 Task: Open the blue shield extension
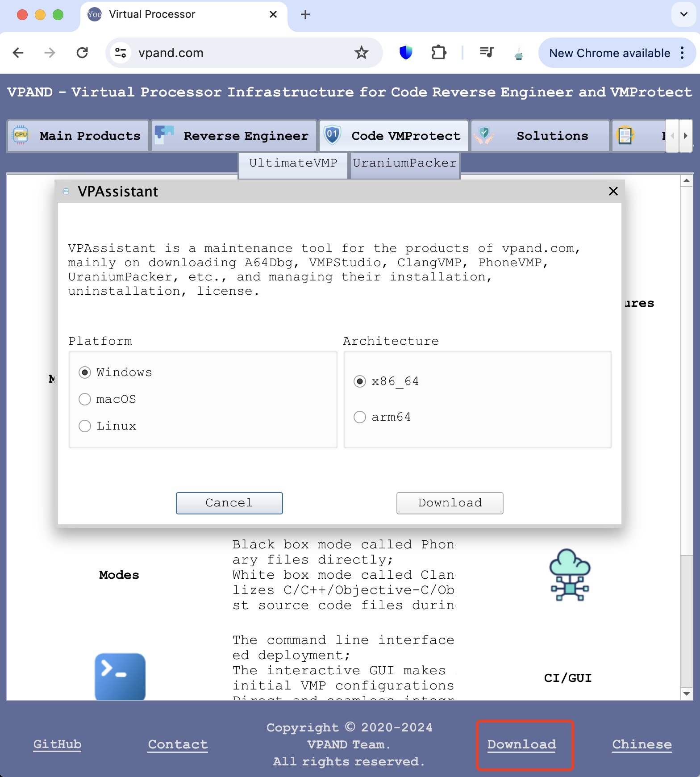click(x=405, y=53)
